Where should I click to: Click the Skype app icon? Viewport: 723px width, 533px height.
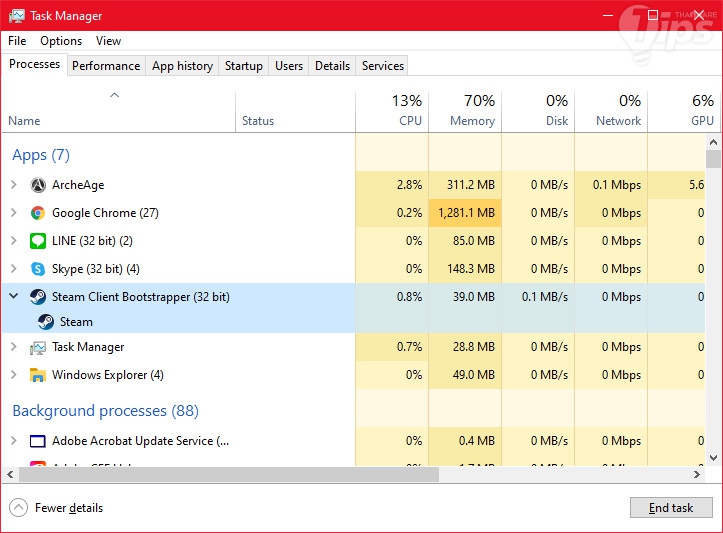(38, 269)
